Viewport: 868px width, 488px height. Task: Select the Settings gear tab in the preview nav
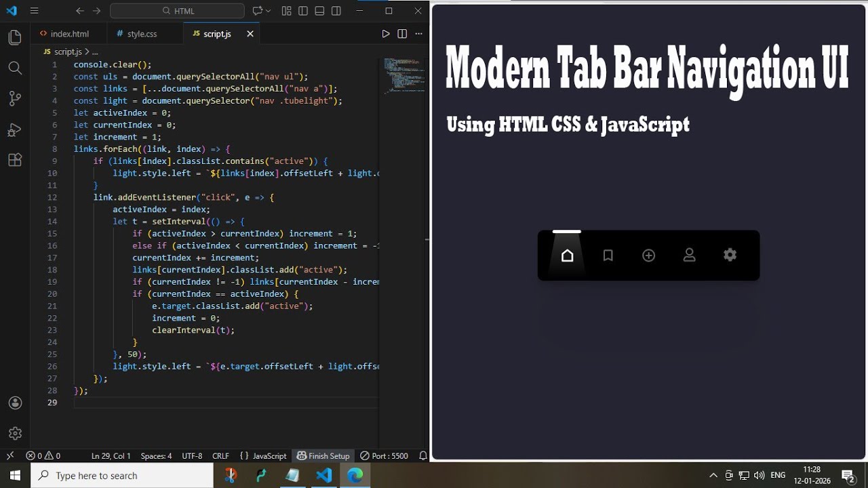tap(730, 256)
